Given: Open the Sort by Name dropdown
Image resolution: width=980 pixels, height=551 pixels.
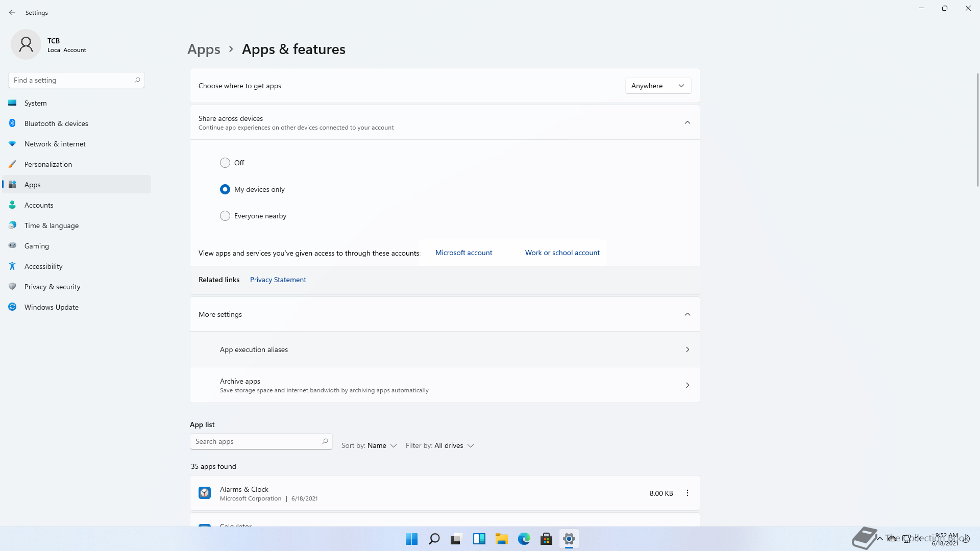Looking at the screenshot, I should pyautogui.click(x=369, y=445).
